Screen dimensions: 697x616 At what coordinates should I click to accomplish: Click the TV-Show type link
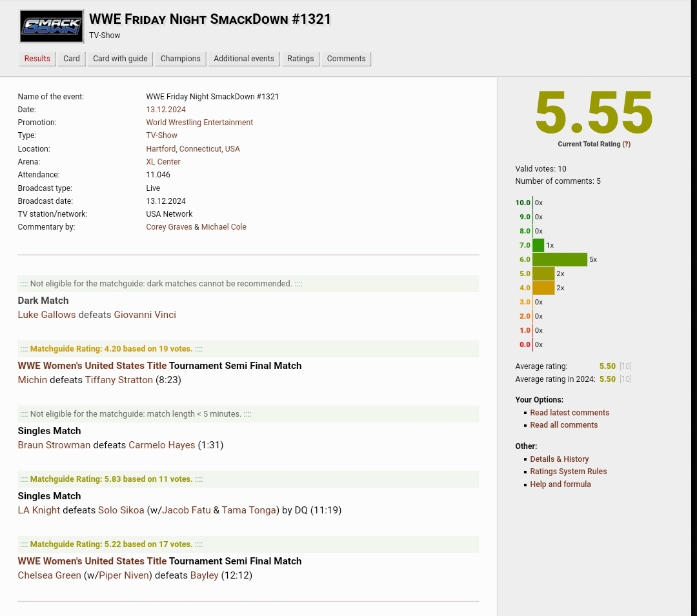click(x=161, y=135)
